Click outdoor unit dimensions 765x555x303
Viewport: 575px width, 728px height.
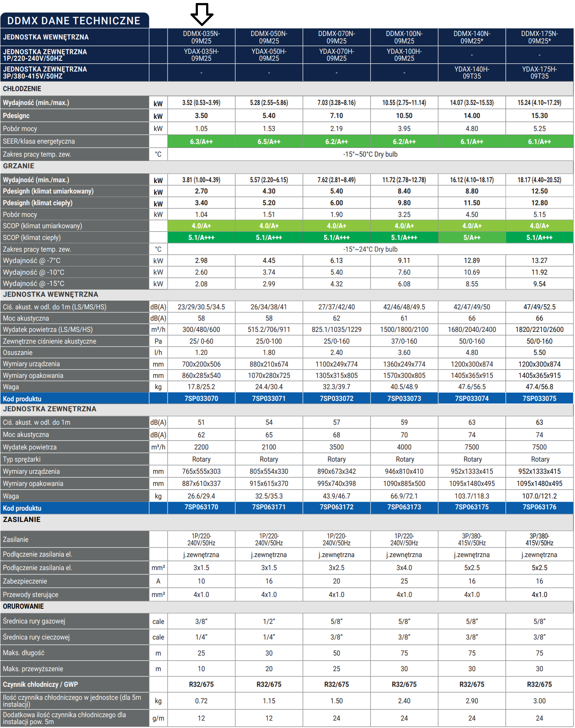(201, 472)
